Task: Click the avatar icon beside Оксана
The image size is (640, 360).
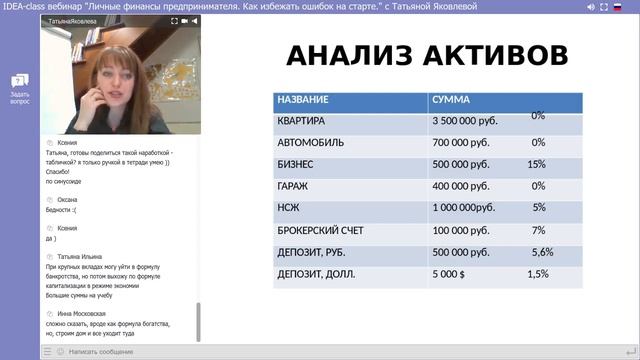Action: pos(50,200)
